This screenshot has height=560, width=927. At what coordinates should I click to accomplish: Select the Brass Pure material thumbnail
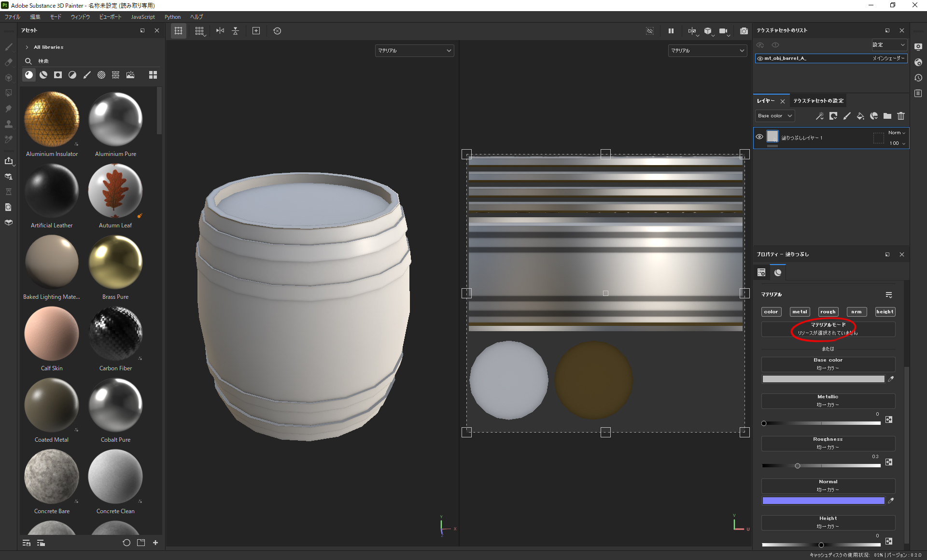point(115,262)
